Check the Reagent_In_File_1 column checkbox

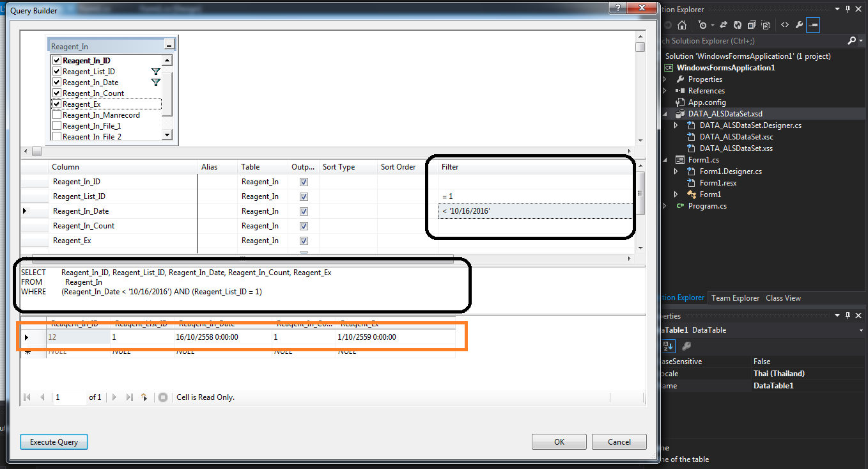[57, 126]
